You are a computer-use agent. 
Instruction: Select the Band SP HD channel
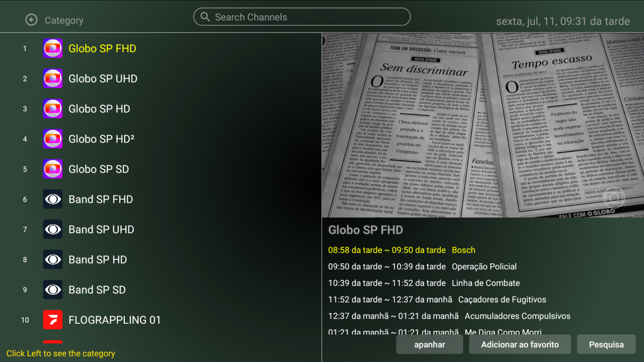[x=98, y=260]
